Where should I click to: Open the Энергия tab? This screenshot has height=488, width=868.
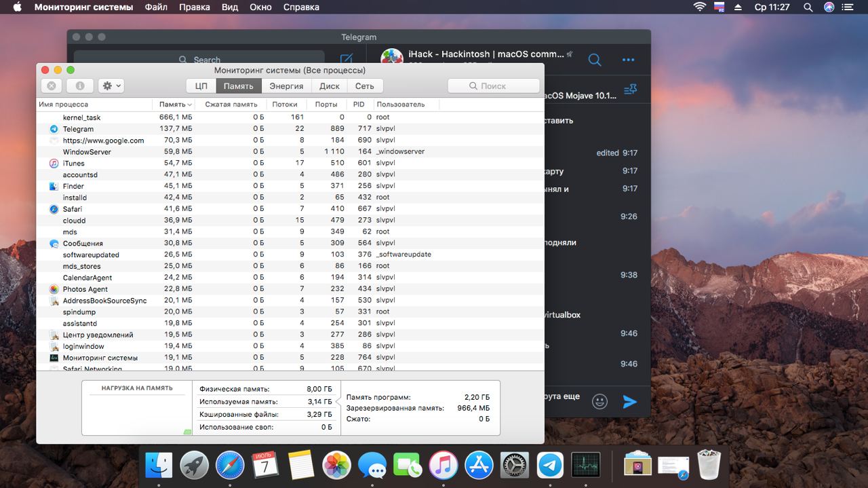(286, 86)
